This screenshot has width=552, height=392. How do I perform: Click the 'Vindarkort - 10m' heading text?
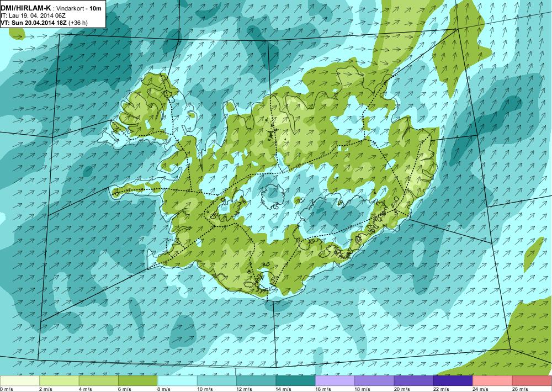[x=79, y=8]
